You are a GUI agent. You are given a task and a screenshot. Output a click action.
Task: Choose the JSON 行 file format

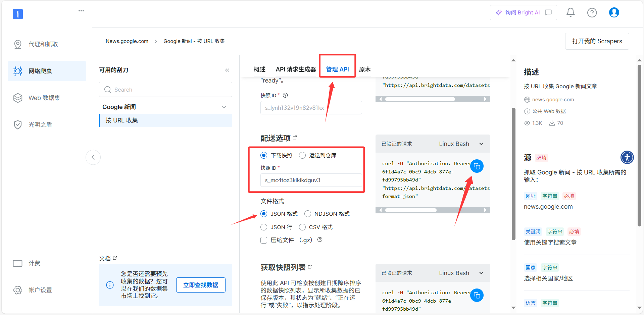[x=264, y=227]
